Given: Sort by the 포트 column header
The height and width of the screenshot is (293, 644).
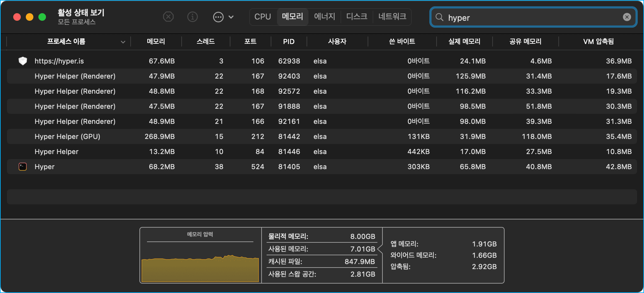Looking at the screenshot, I should pyautogui.click(x=250, y=41).
